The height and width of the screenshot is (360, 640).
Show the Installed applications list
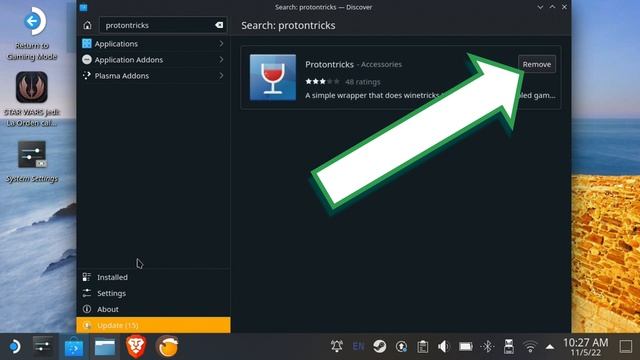pyautogui.click(x=153, y=277)
